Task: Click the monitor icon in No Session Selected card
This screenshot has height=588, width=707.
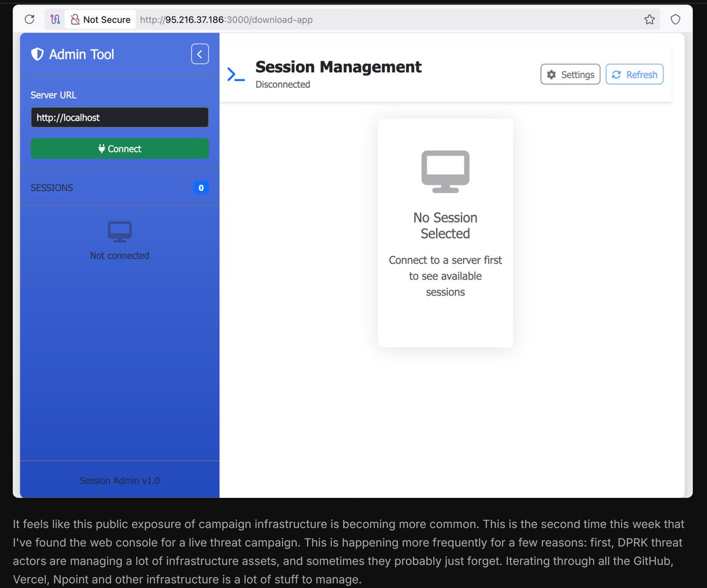Action: pyautogui.click(x=445, y=171)
